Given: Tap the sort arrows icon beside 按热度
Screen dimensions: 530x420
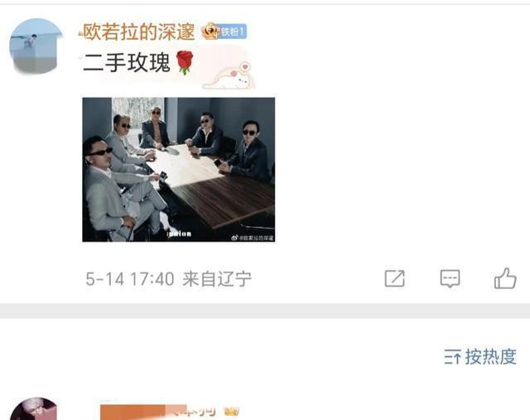Looking at the screenshot, I should (452, 357).
